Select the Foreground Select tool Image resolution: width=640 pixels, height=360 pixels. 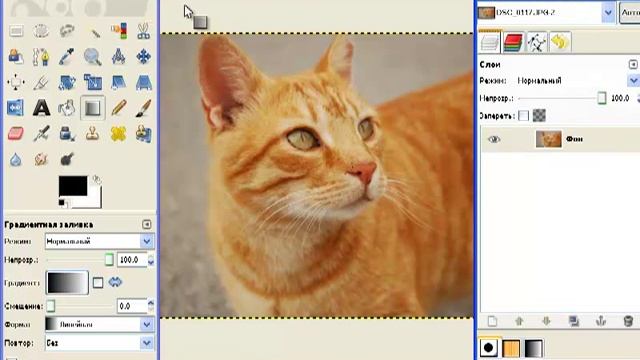click(x=16, y=57)
